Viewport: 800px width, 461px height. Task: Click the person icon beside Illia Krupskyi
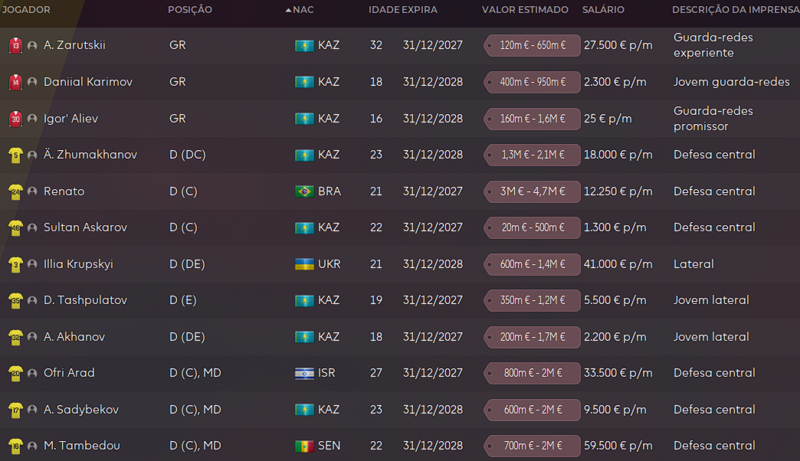point(32,264)
